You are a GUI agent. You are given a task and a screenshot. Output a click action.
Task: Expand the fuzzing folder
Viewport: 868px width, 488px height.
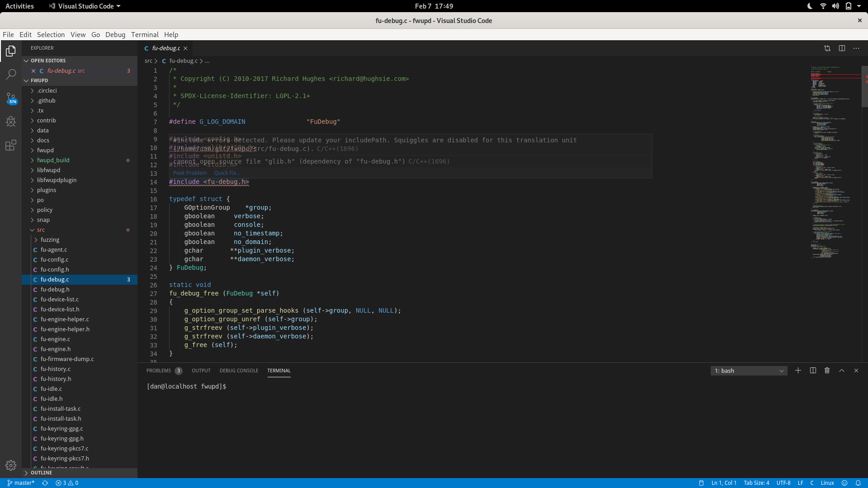[x=80, y=240]
